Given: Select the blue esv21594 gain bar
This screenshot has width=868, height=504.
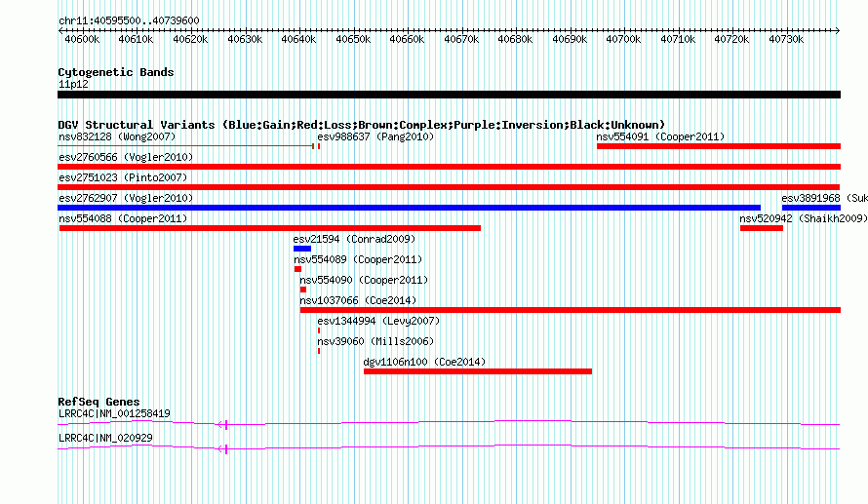Looking at the screenshot, I should [x=302, y=249].
